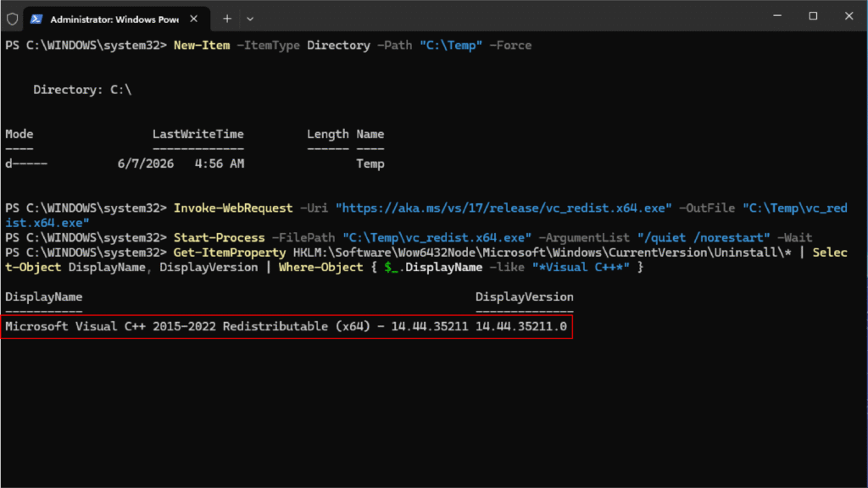Click the New-Item command text
This screenshot has width=868, height=488.
202,46
